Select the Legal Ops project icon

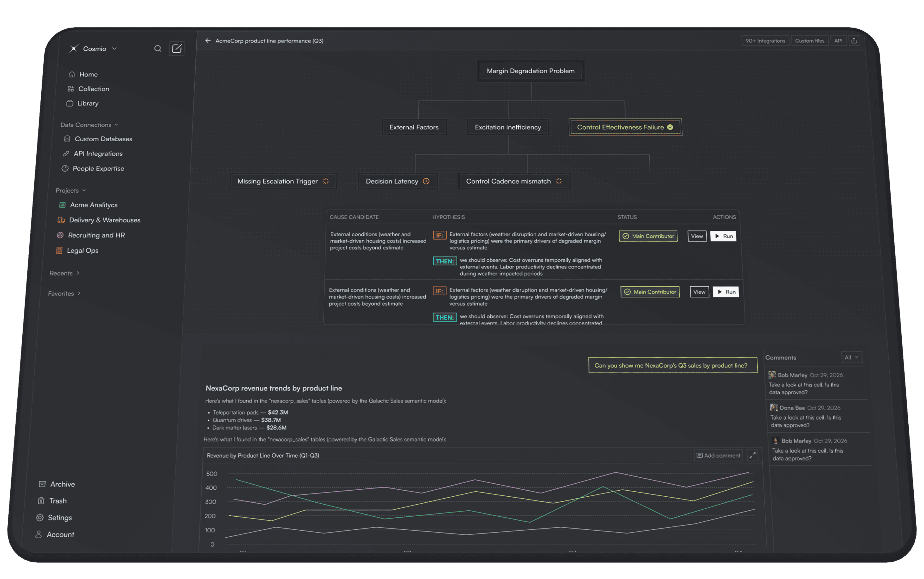[x=59, y=250]
